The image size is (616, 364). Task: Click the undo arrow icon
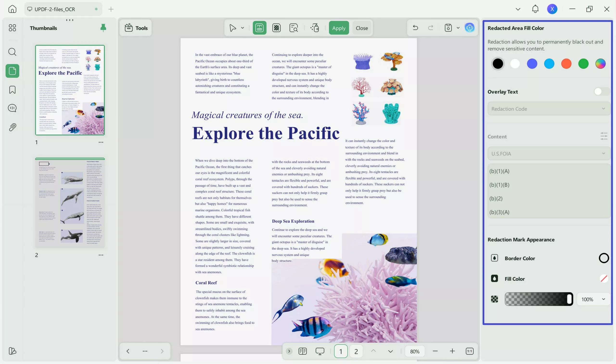coord(415,28)
